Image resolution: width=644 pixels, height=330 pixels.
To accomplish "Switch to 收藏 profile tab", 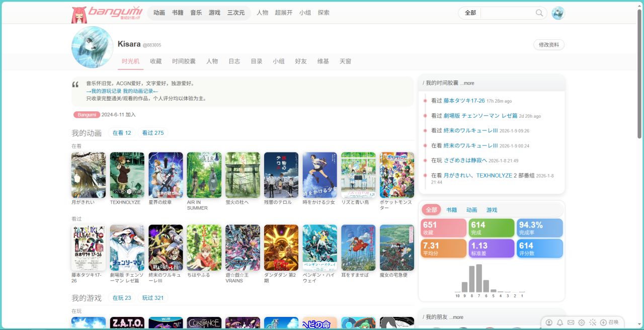I will tap(156, 61).
